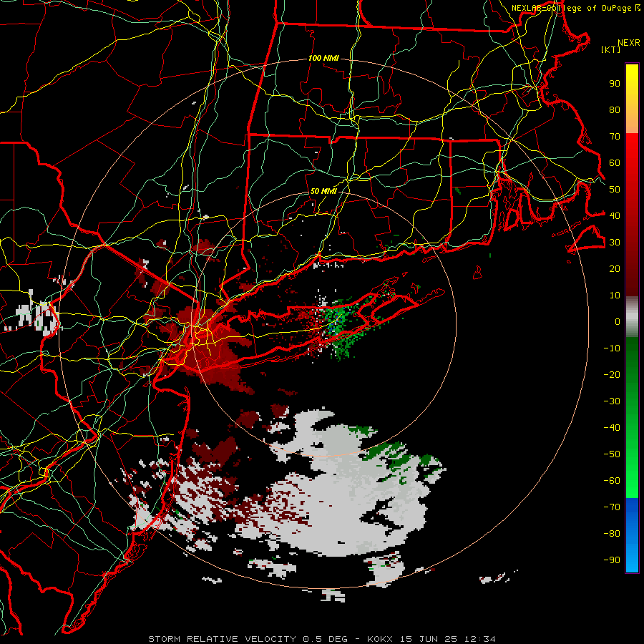Click the 12:34 timestamp
This screenshot has height=644, width=644.
480,639
